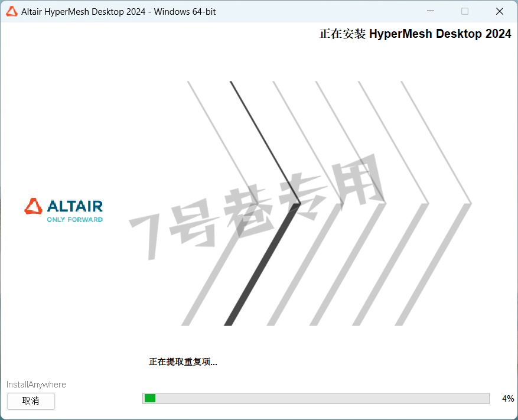Select the 正在提取重复项... status text
The image size is (518, 420).
click(183, 362)
